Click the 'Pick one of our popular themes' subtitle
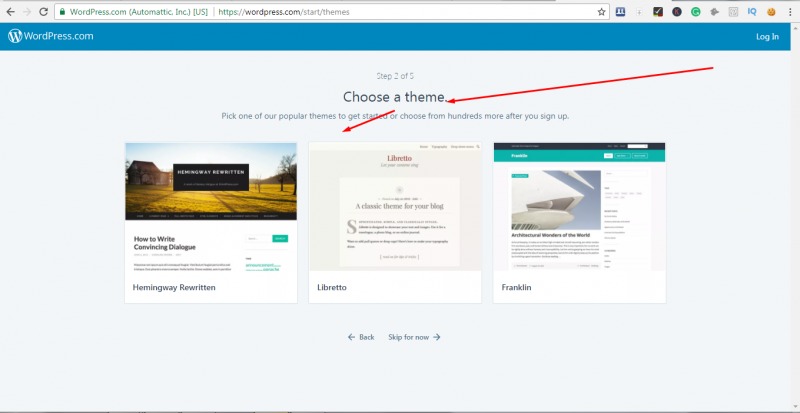The image size is (800, 413). [395, 116]
